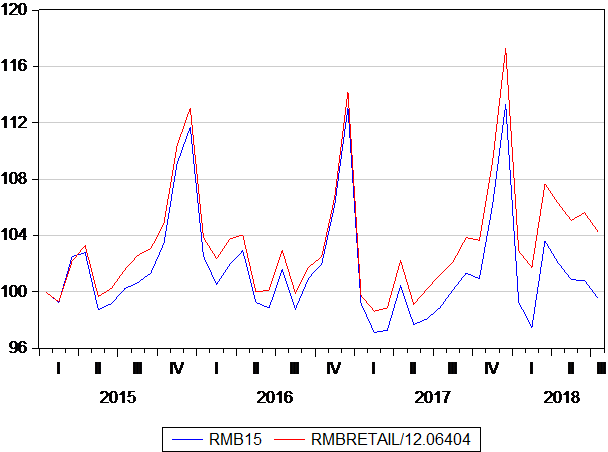This screenshot has height=452, width=608.
Task: Click the 2017 year label
Action: pyautogui.click(x=433, y=397)
